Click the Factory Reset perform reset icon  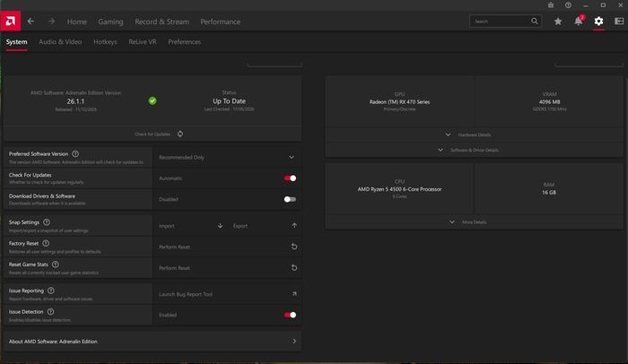[294, 247]
